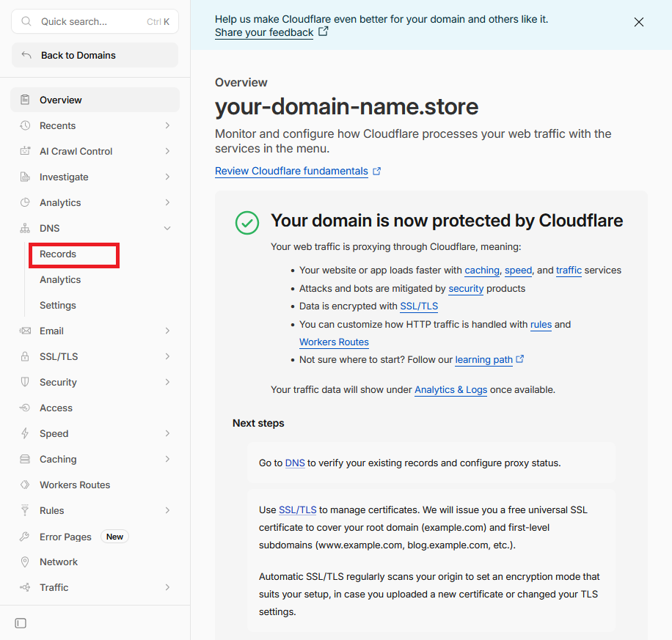Open the Overview menu item

(x=95, y=100)
